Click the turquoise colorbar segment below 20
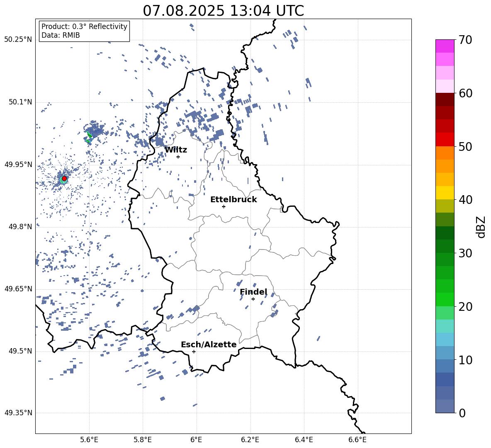 (x=445, y=326)
